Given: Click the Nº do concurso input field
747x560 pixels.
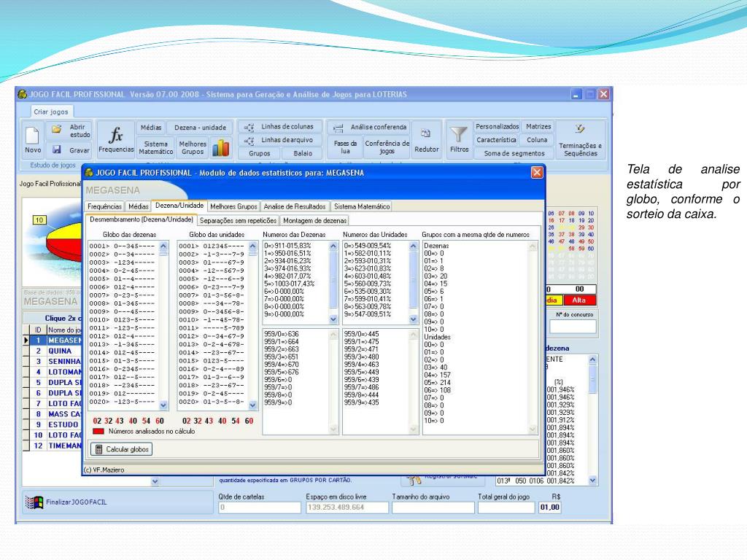Looking at the screenshot, I should pyautogui.click(x=573, y=327).
